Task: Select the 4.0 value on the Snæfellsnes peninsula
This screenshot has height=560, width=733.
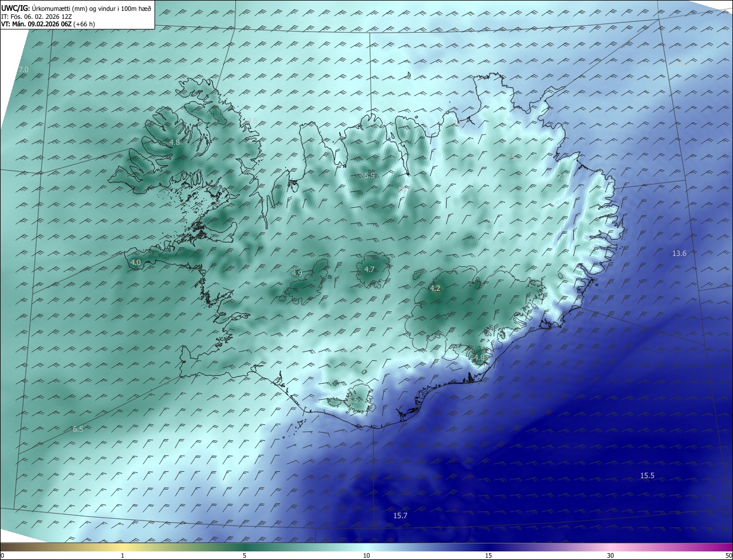Action: (136, 263)
